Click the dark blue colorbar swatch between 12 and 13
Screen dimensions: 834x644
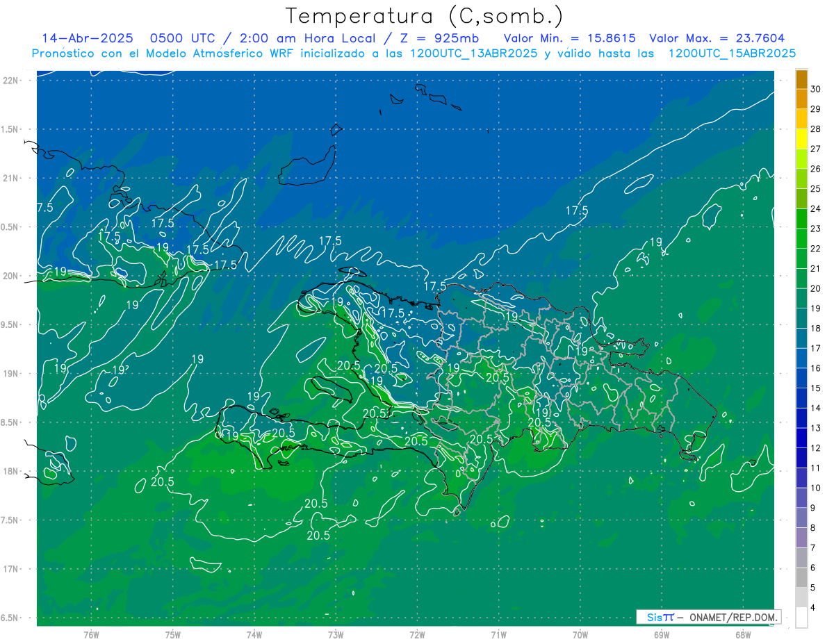tap(801, 438)
